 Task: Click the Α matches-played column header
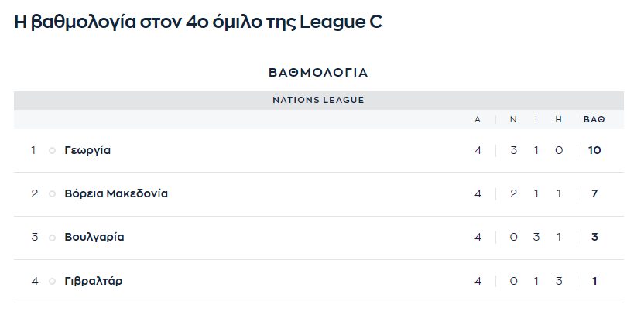click(478, 119)
